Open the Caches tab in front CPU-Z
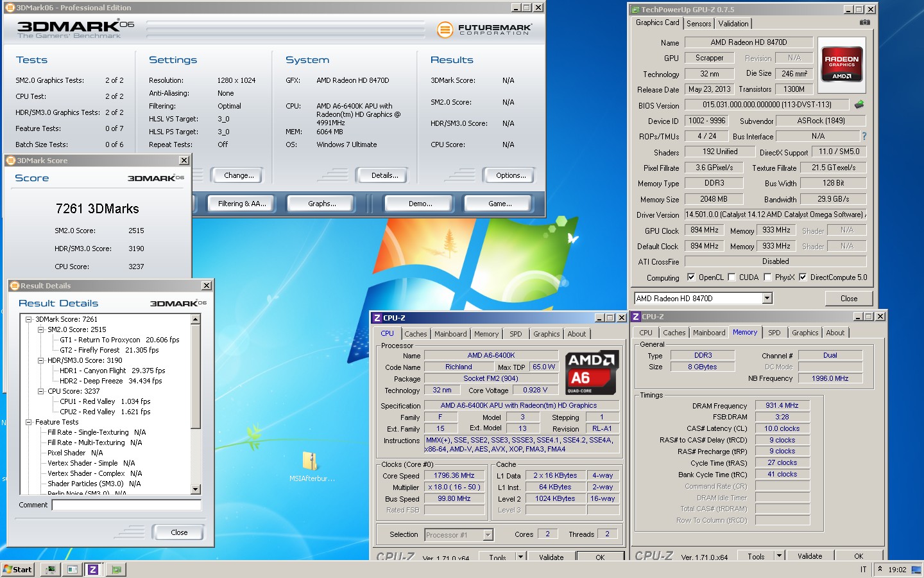Screen dimensions: 924x578 point(416,334)
